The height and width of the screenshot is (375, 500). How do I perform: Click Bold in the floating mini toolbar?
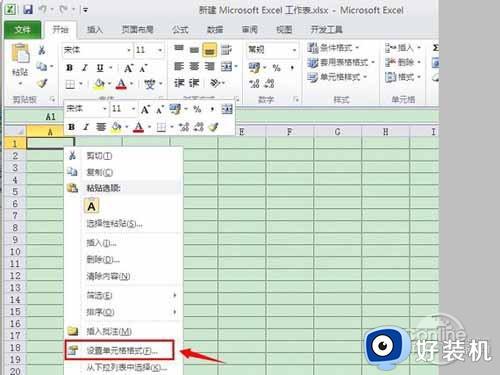(x=71, y=127)
